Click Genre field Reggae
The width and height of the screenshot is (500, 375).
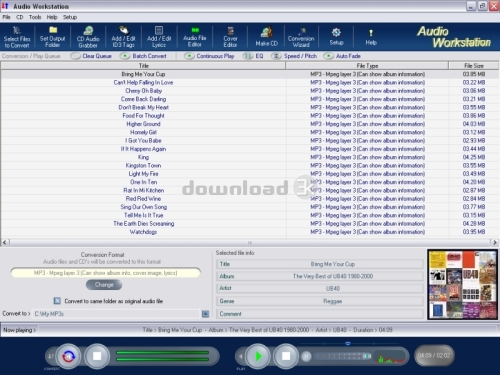pyautogui.click(x=320, y=301)
